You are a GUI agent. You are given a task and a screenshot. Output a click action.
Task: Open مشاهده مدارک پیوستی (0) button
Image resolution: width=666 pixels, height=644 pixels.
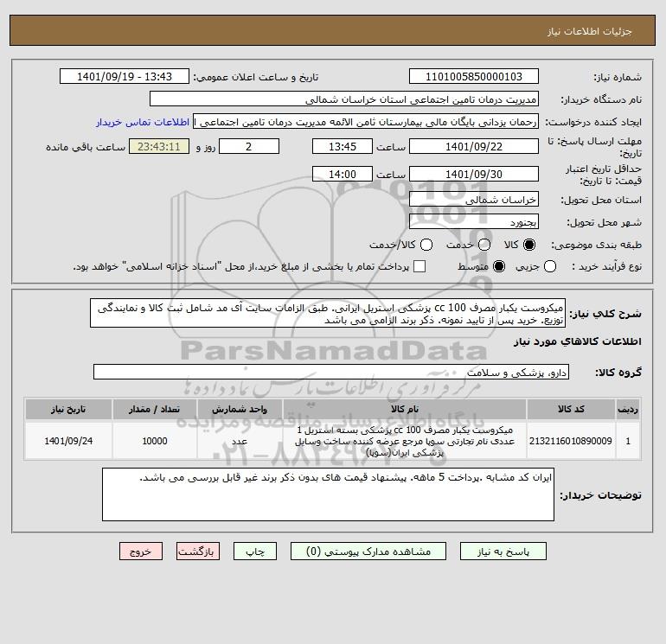(368, 552)
